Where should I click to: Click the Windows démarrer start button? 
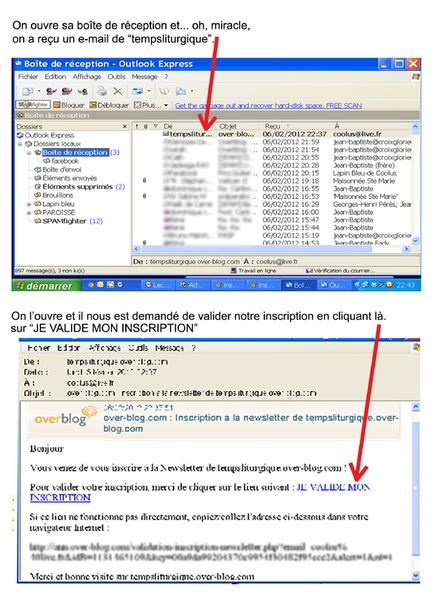click(x=46, y=285)
